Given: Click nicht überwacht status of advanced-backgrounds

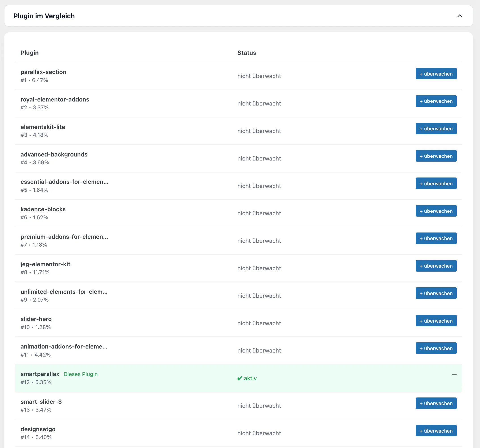Looking at the screenshot, I should (259, 158).
